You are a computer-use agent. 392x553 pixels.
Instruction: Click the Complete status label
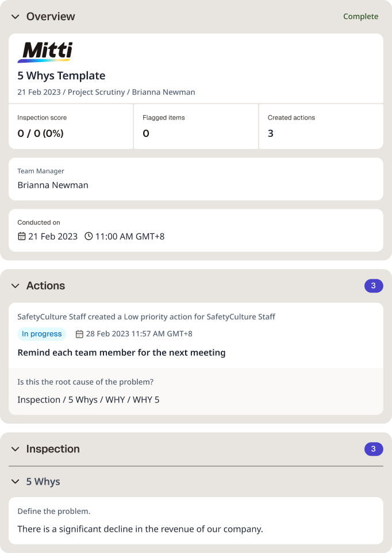(x=360, y=17)
